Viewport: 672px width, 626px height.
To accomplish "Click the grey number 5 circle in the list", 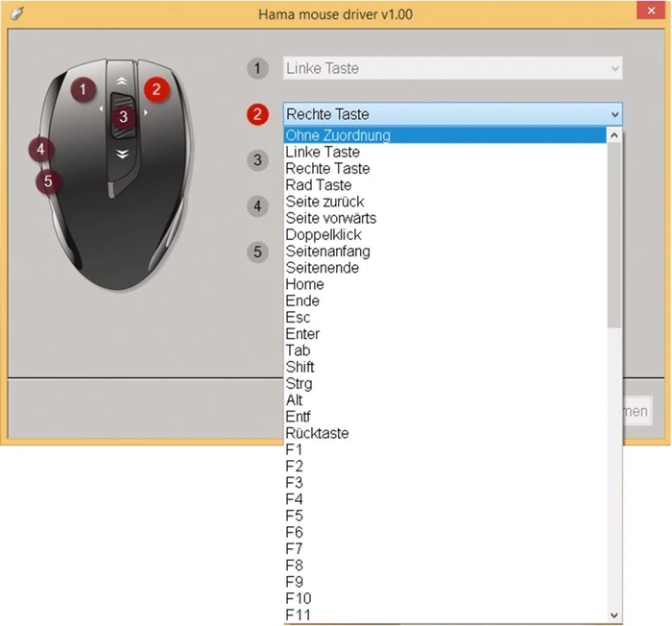I will [x=257, y=252].
